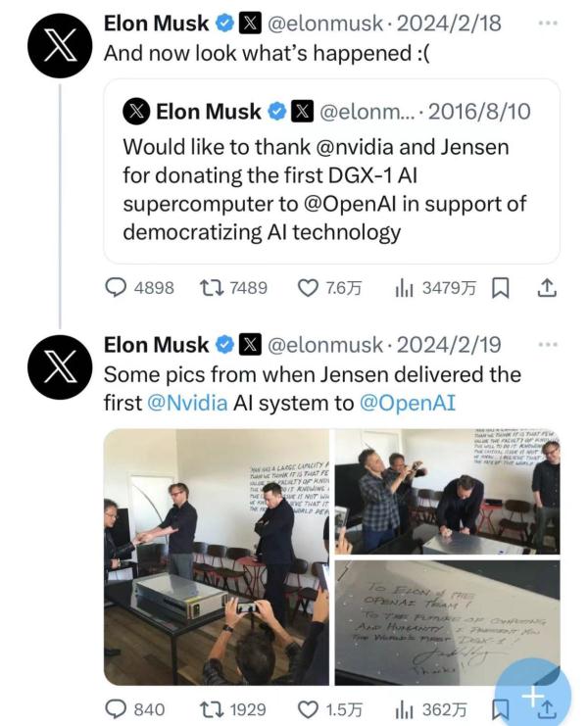The image size is (588, 726).
Task: Like the tweet with 1.5万 likes
Action: coord(309,708)
